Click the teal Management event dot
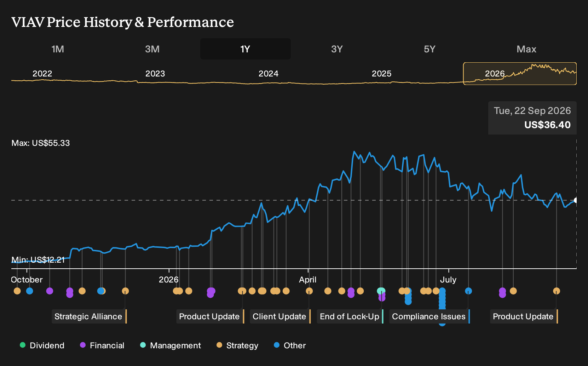The width and height of the screenshot is (588, 366). click(381, 291)
